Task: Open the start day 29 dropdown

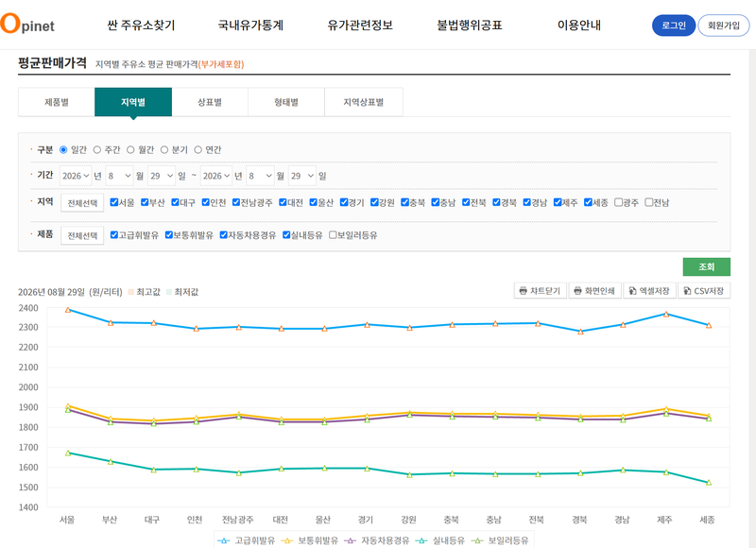Action: pyautogui.click(x=162, y=176)
